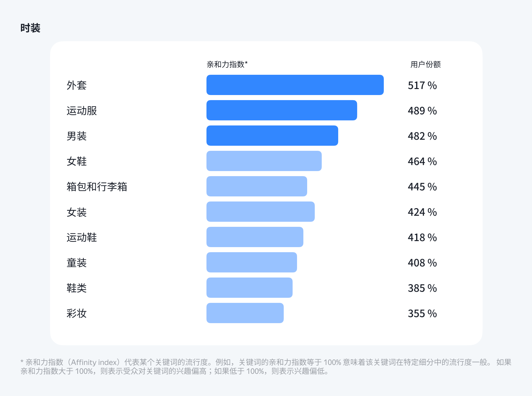Select the 489 % user share value
This screenshot has width=532, height=396.
pyautogui.click(x=422, y=111)
